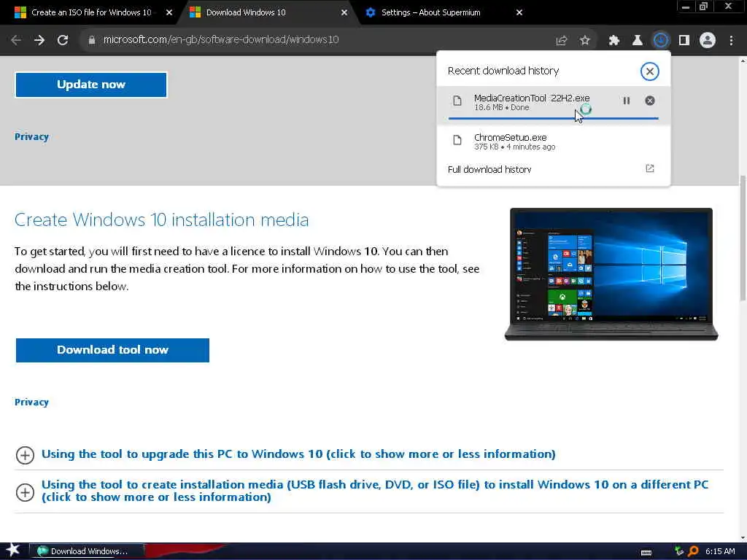Click Download tool now button
Viewport: 747px width, 560px height.
click(x=112, y=350)
